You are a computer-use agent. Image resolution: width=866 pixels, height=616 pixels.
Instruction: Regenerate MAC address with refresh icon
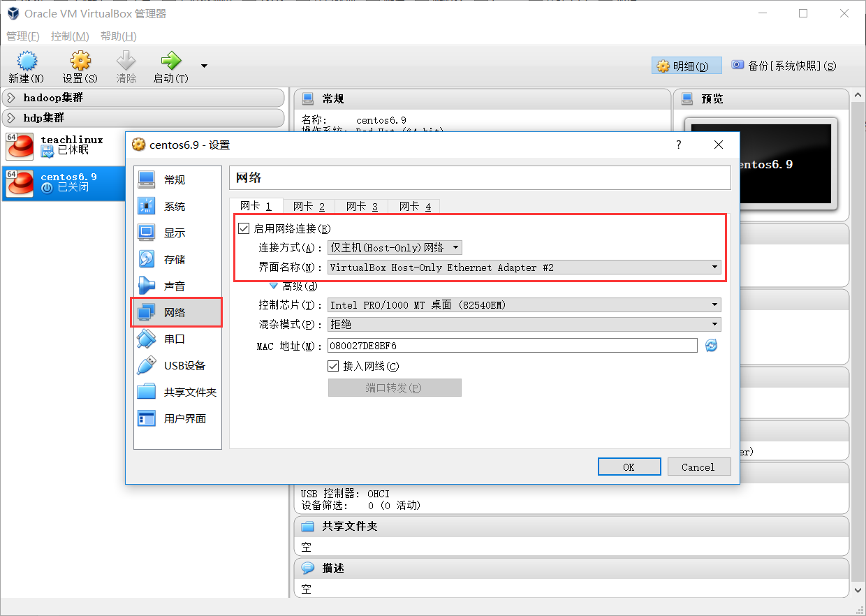coord(711,345)
